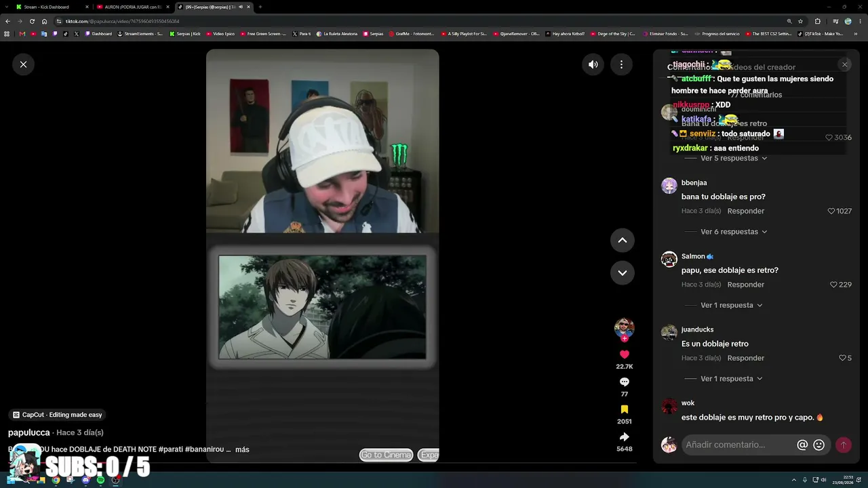
Task: Reply to Salmon's comment
Action: click(x=745, y=285)
